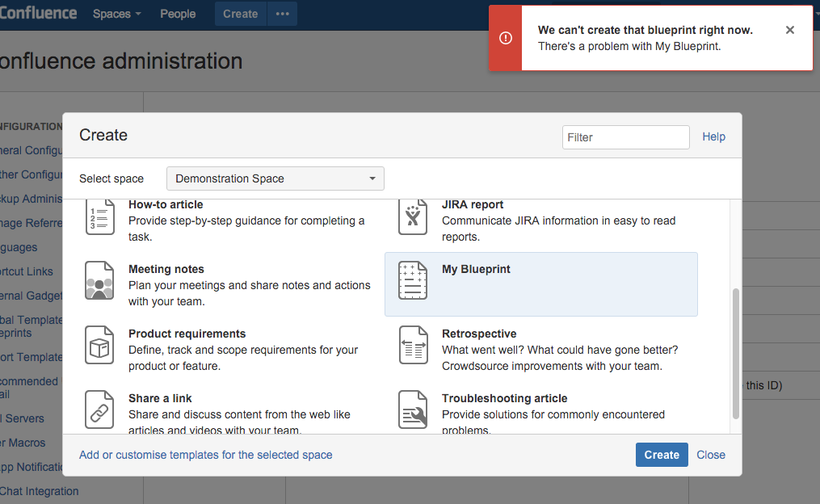Open Languages in admin sidebar
820x504 pixels.
pyautogui.click(x=19, y=247)
